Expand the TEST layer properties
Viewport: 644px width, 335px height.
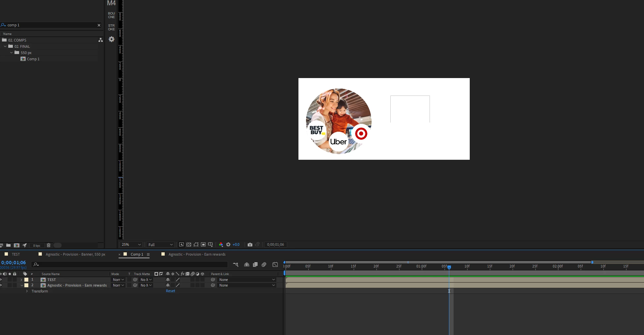coord(21,280)
